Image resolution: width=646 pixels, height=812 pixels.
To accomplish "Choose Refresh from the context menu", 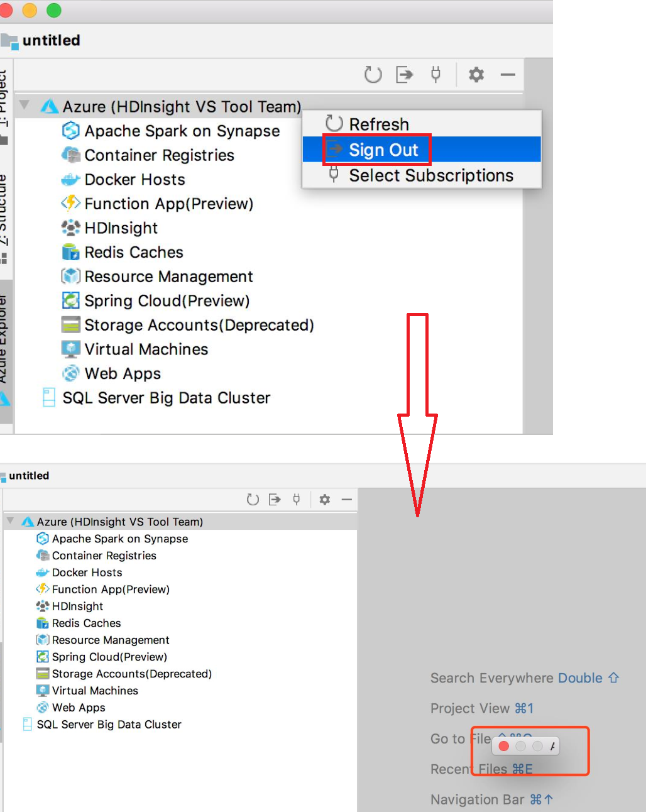I will (x=378, y=123).
